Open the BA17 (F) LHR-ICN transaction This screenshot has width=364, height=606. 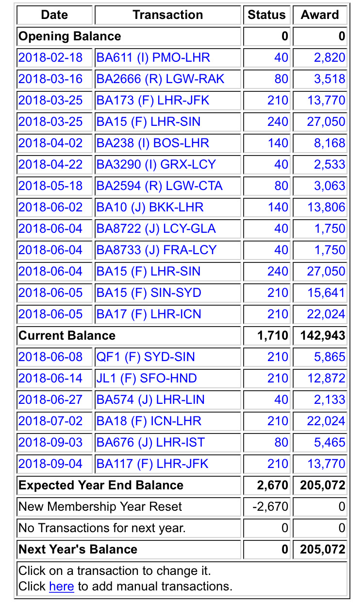[149, 314]
